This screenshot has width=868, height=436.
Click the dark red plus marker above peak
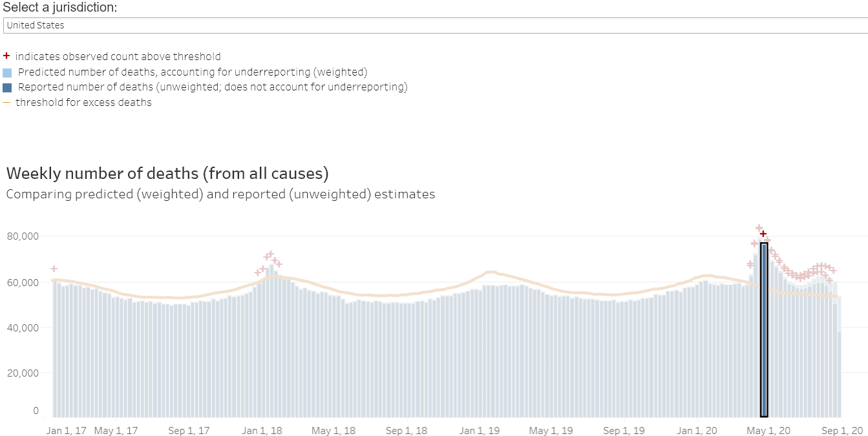click(763, 234)
